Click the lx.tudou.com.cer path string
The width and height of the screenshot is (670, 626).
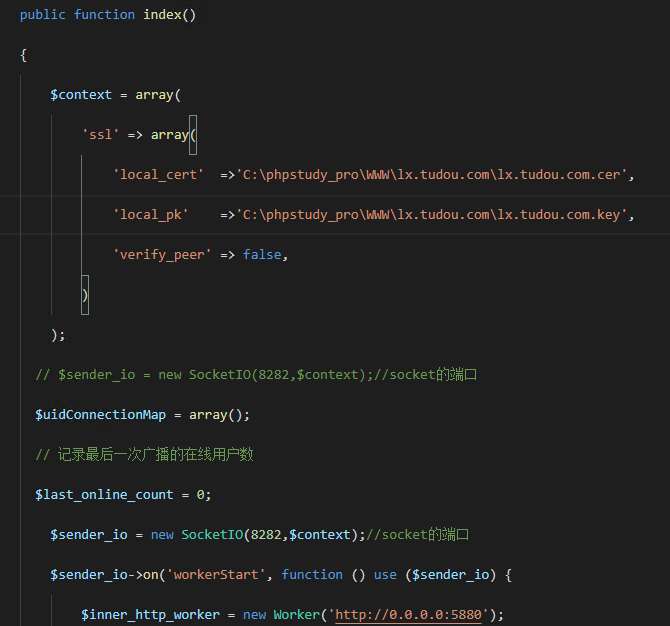(x=432, y=175)
